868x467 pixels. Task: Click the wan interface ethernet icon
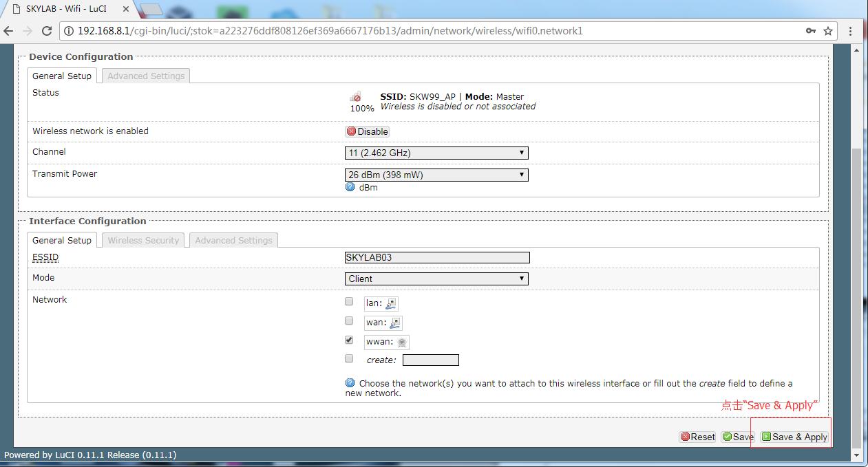394,322
